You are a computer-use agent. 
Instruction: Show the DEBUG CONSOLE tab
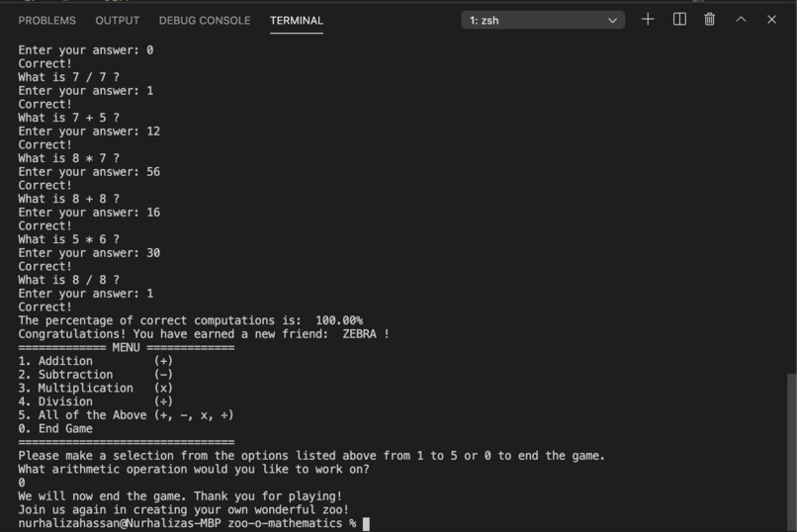(205, 21)
